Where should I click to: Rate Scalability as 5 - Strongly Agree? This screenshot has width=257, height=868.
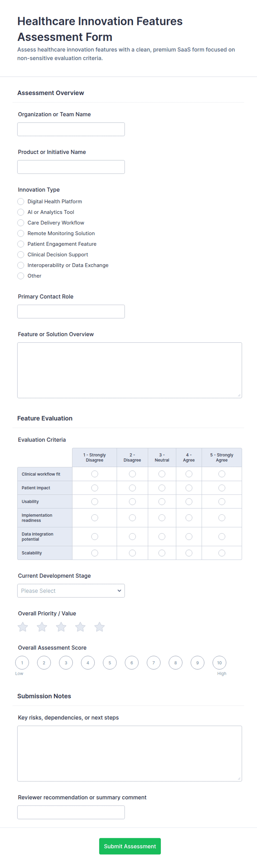222,553
